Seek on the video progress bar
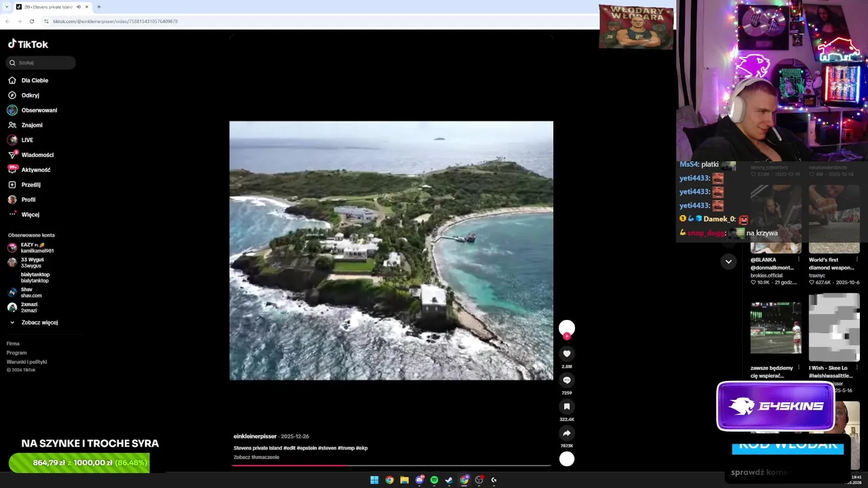The height and width of the screenshot is (488, 868). pos(391,466)
